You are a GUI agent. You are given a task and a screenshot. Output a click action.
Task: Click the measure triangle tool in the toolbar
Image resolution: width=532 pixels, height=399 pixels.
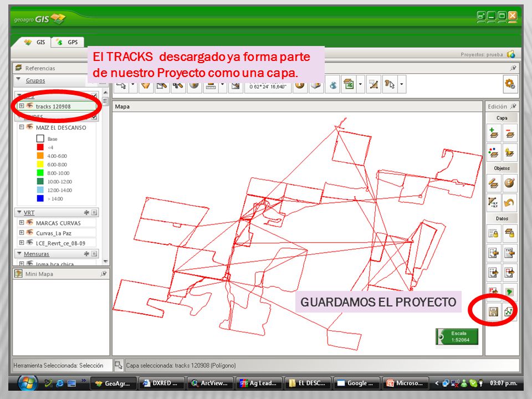[374, 84]
